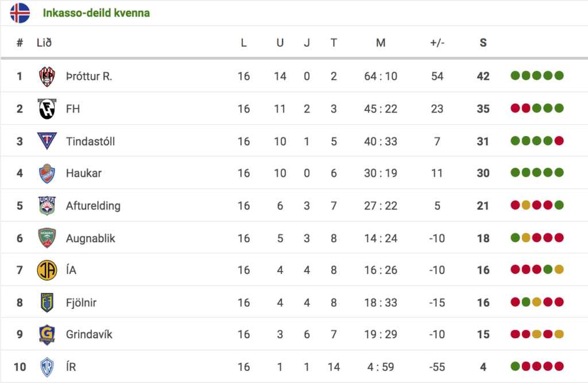The image size is (588, 383).
Task: Open the Tindastóll team name link
Action: pyautogui.click(x=90, y=141)
